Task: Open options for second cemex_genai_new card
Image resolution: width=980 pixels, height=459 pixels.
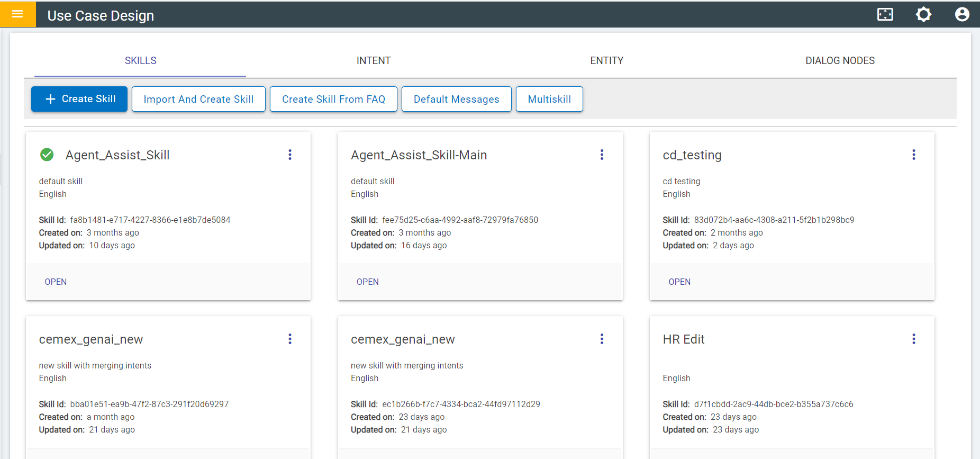Action: tap(602, 339)
